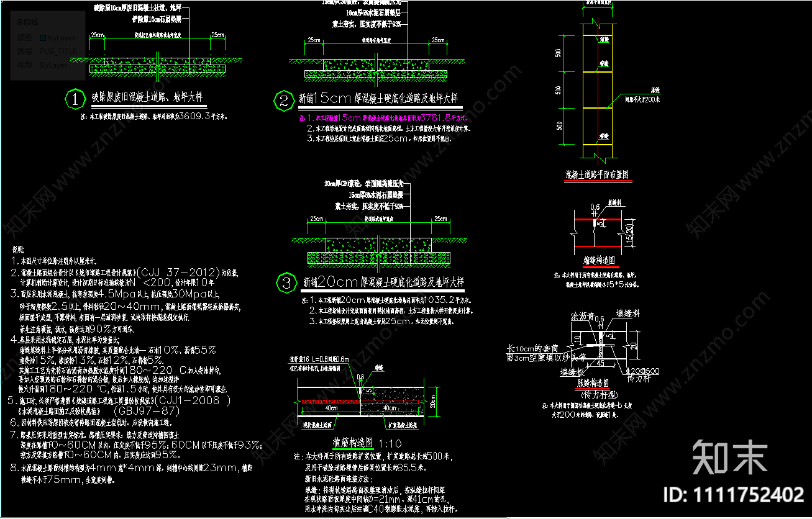Click the ByLayer color swatch in polyline tooltip
This screenshot has width=812, height=519.
point(42,38)
